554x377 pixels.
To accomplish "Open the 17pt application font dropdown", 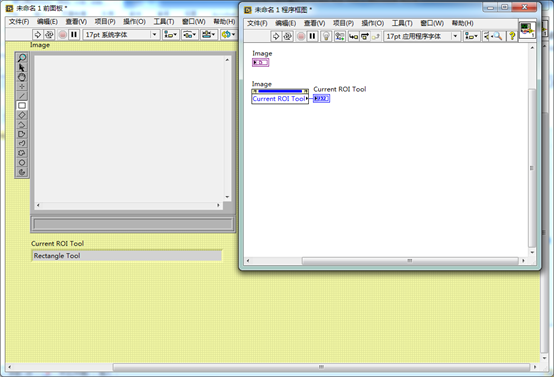I will coord(422,36).
